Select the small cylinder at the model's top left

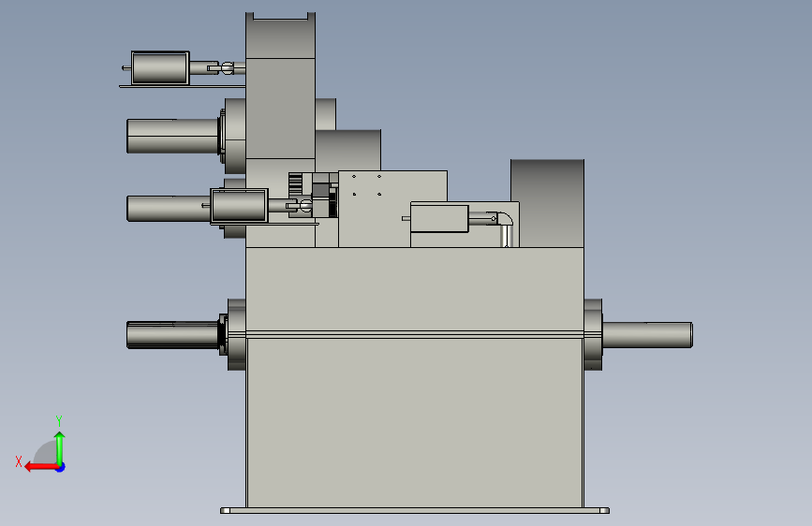pyautogui.click(x=160, y=67)
